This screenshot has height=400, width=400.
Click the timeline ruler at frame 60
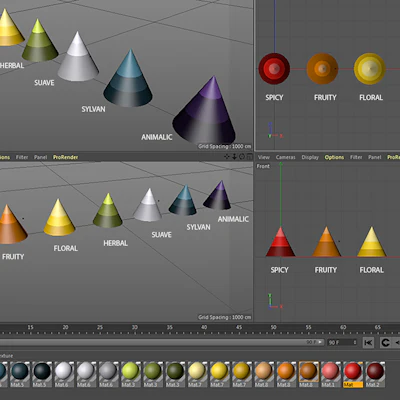click(x=343, y=328)
